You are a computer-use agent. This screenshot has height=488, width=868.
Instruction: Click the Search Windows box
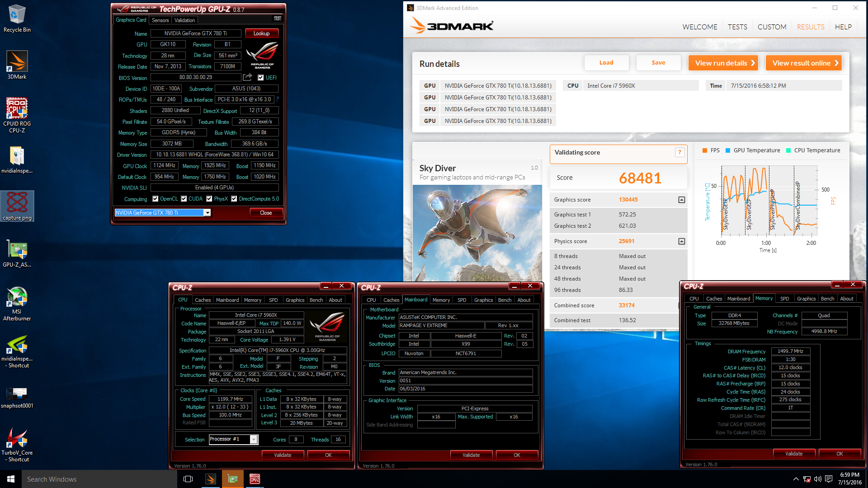(x=99, y=479)
